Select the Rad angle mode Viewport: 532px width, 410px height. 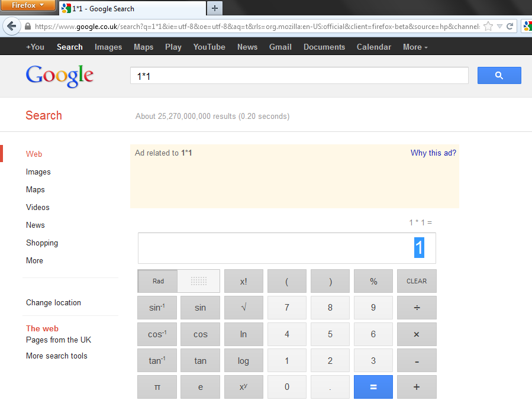point(158,281)
